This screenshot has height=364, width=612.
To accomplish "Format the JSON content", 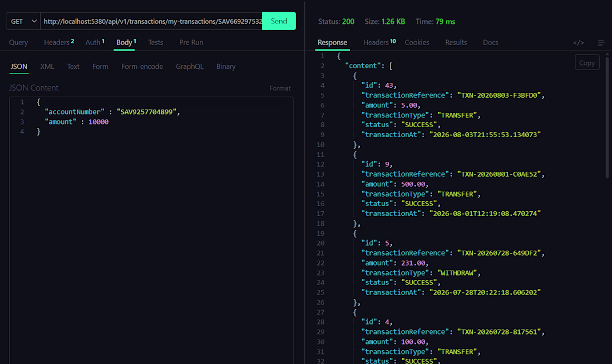I will [x=280, y=88].
